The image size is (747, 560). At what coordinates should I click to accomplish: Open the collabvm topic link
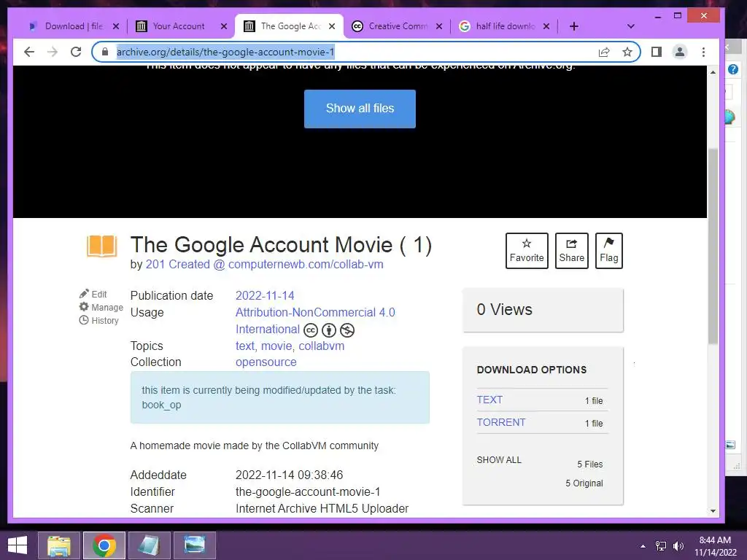[x=322, y=346]
